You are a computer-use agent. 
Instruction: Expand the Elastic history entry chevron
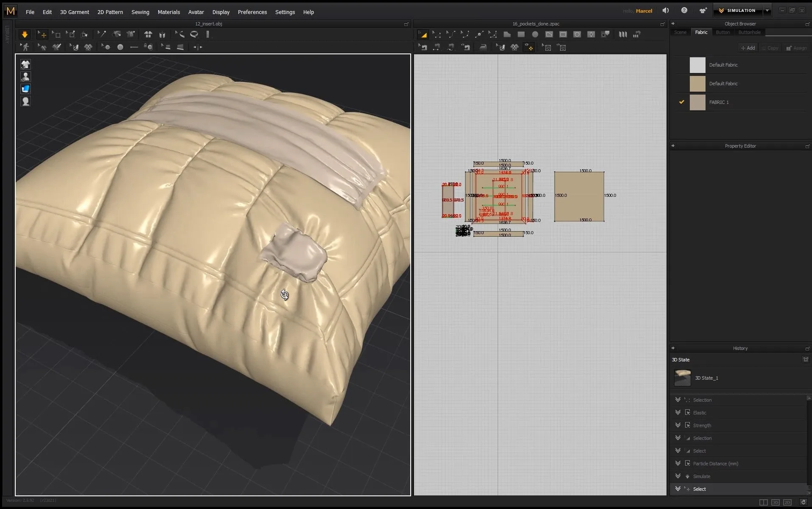click(x=678, y=412)
